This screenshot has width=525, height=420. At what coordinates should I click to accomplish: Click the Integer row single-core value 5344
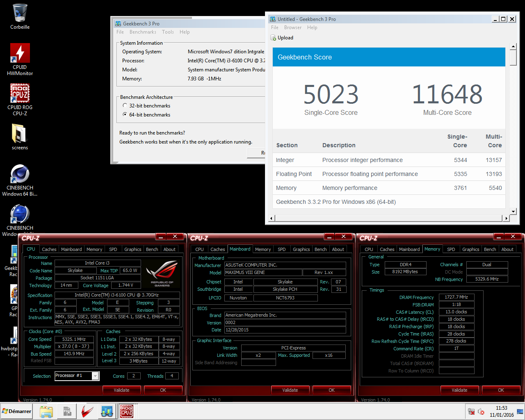461,160
